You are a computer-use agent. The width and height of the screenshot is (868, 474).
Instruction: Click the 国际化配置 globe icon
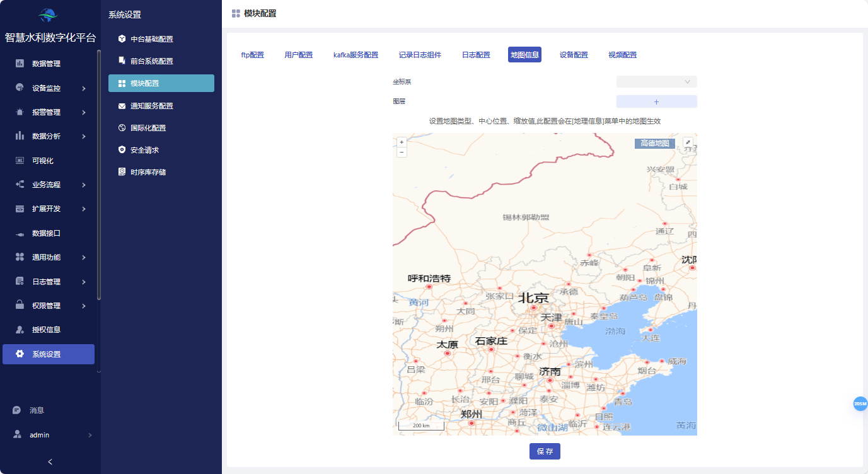(122, 128)
